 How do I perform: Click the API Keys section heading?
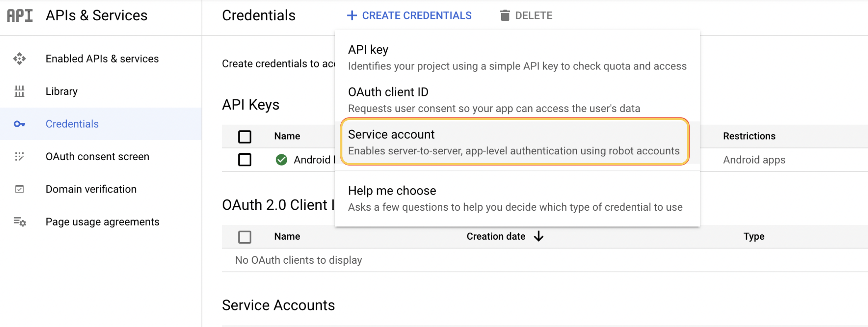pyautogui.click(x=251, y=105)
